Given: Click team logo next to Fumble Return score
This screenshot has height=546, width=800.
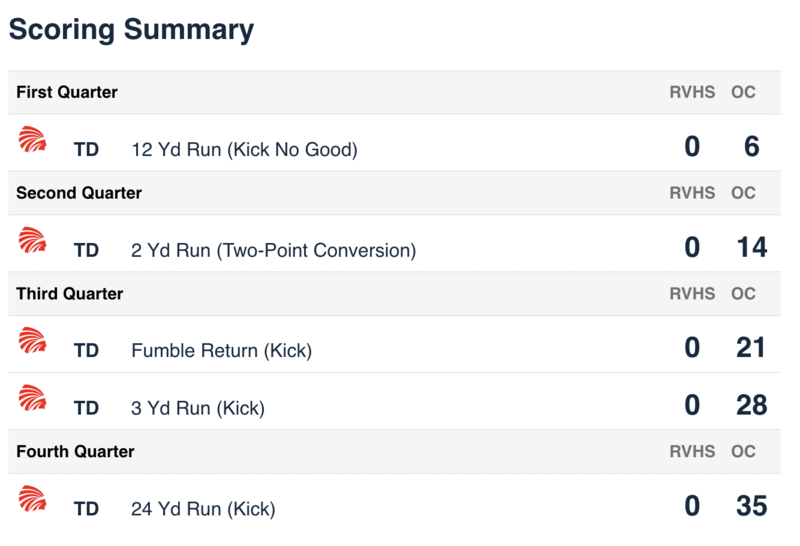Looking at the screenshot, I should tap(32, 341).
